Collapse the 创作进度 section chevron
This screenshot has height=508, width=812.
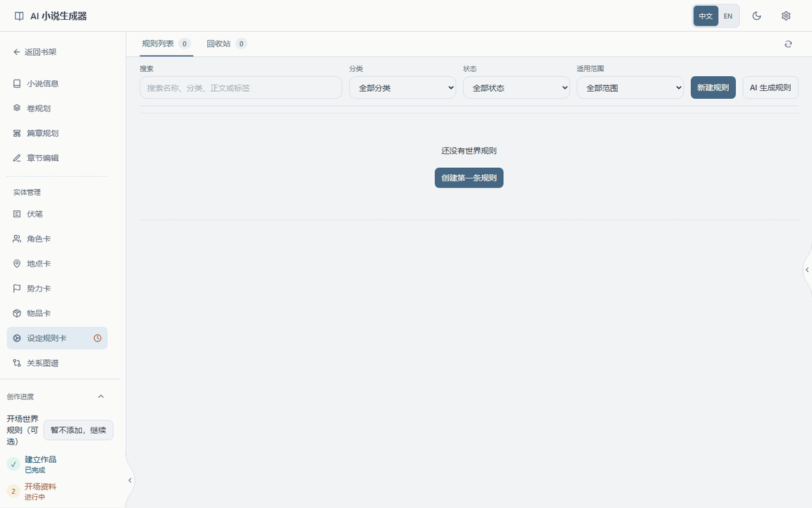point(101,397)
